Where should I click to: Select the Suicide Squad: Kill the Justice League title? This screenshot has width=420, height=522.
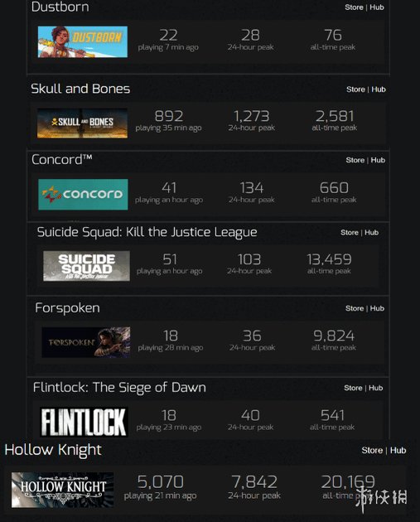[x=147, y=232]
